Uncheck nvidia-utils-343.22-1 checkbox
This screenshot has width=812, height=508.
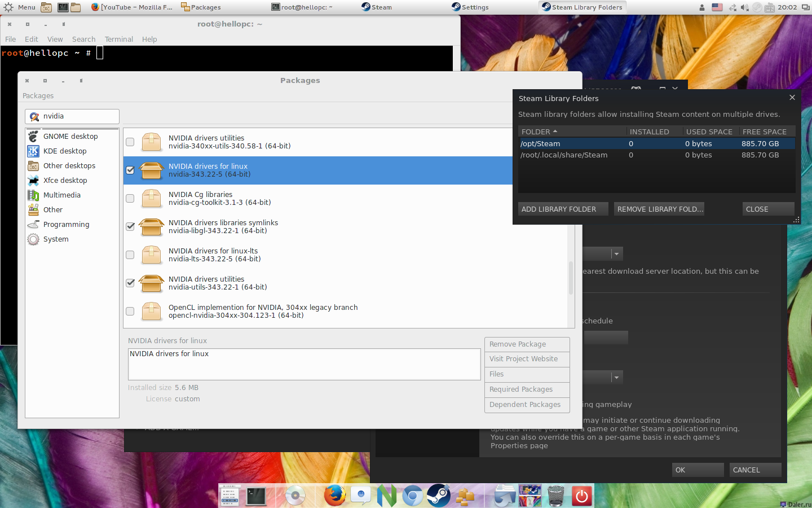pos(130,283)
